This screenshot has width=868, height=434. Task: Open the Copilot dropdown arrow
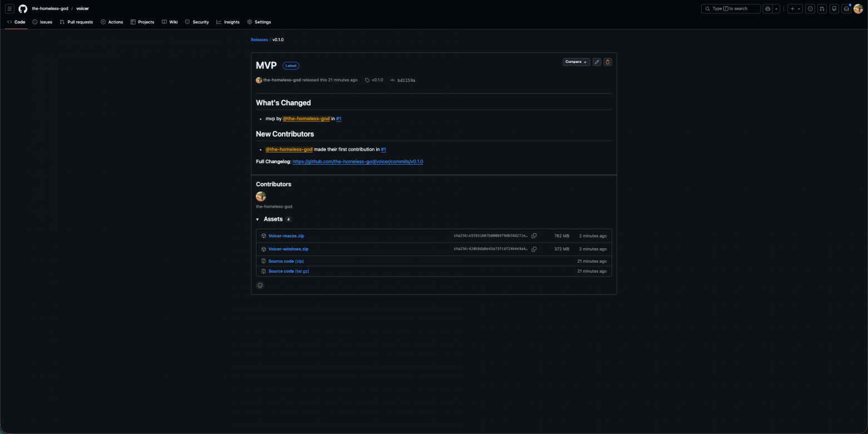click(777, 9)
